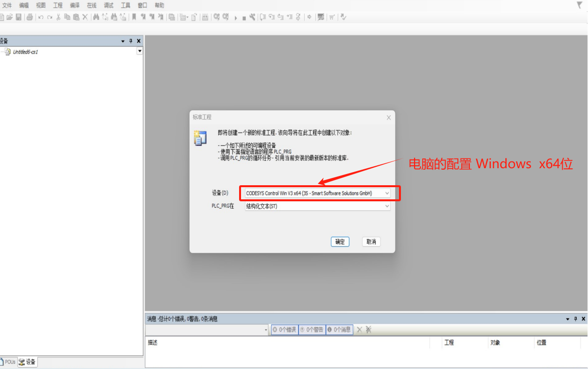
Task: Open the 工程 menu
Action: [x=58, y=5]
